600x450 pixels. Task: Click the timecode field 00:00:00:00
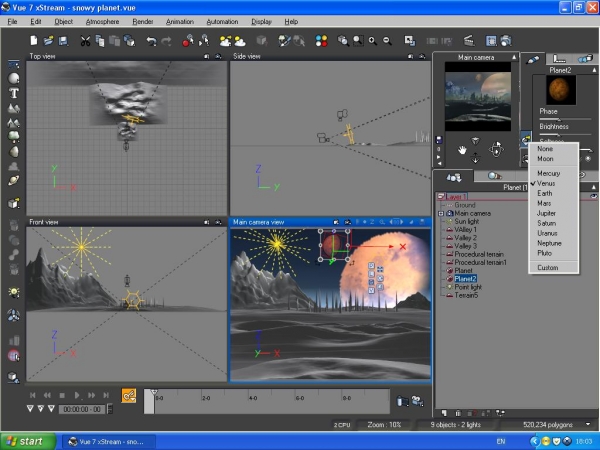[82, 409]
